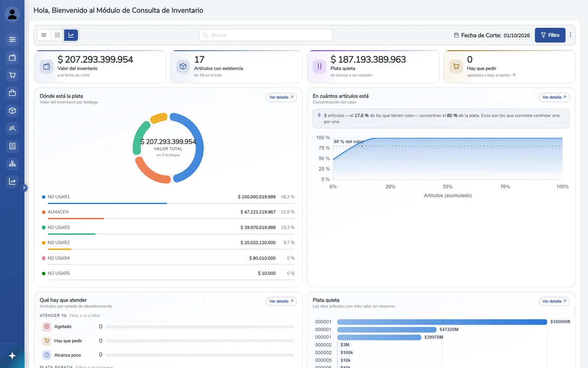The image size is (588, 368).
Task: Click the blue NO USAR1 donut segment
Action: coord(200,147)
